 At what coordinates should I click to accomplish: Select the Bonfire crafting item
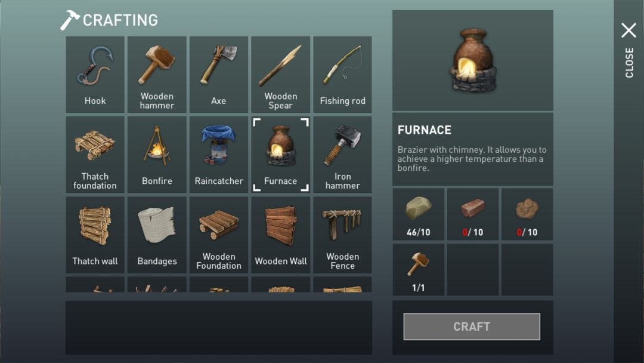(x=157, y=155)
